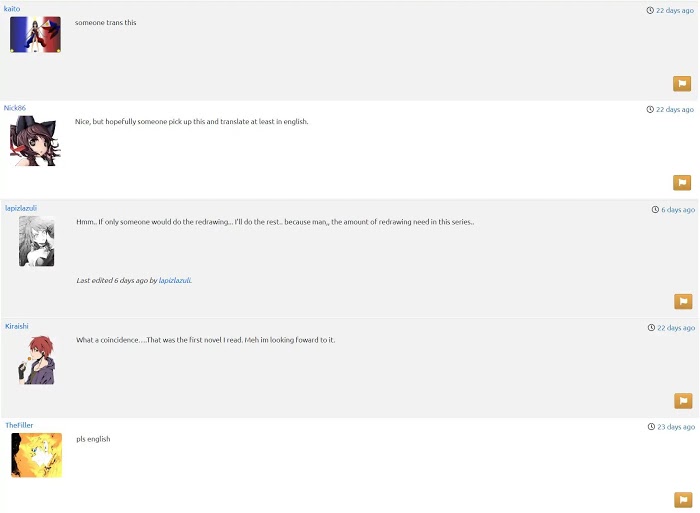Open kaito's user profile link
The width and height of the screenshot is (700, 513).
click(x=12, y=9)
